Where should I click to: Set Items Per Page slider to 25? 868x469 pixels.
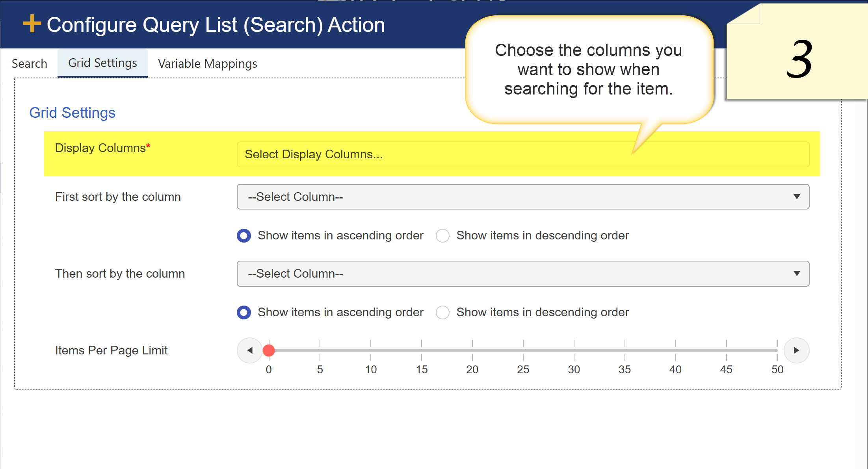click(x=523, y=350)
